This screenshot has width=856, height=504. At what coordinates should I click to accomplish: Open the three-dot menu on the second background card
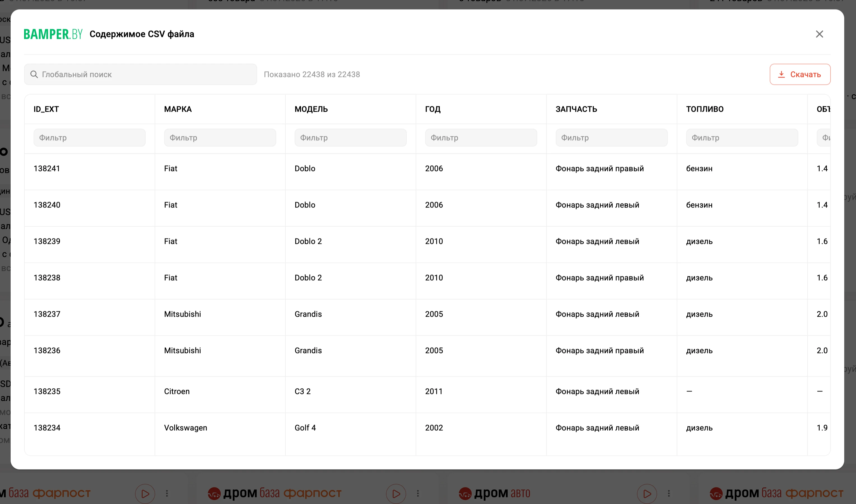[418, 493]
